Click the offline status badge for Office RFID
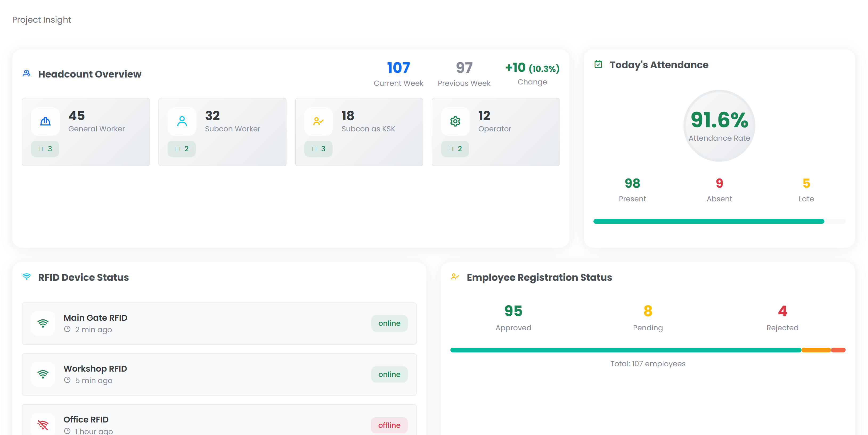 pyautogui.click(x=389, y=425)
